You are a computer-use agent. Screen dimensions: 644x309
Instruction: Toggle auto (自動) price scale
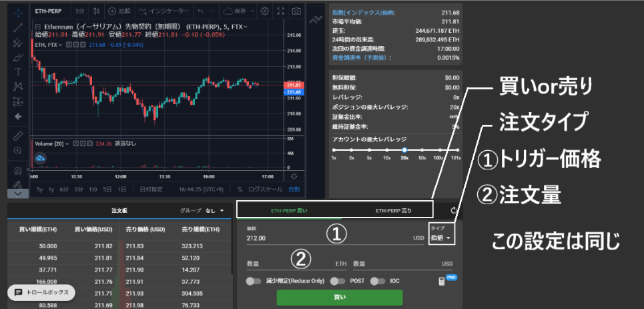pos(294,190)
